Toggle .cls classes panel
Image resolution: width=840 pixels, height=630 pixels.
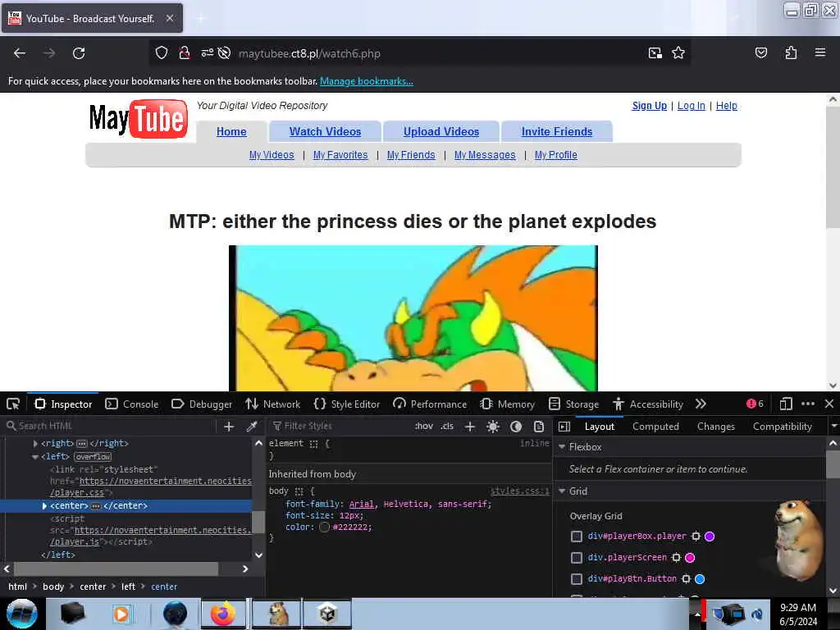pyautogui.click(x=447, y=427)
